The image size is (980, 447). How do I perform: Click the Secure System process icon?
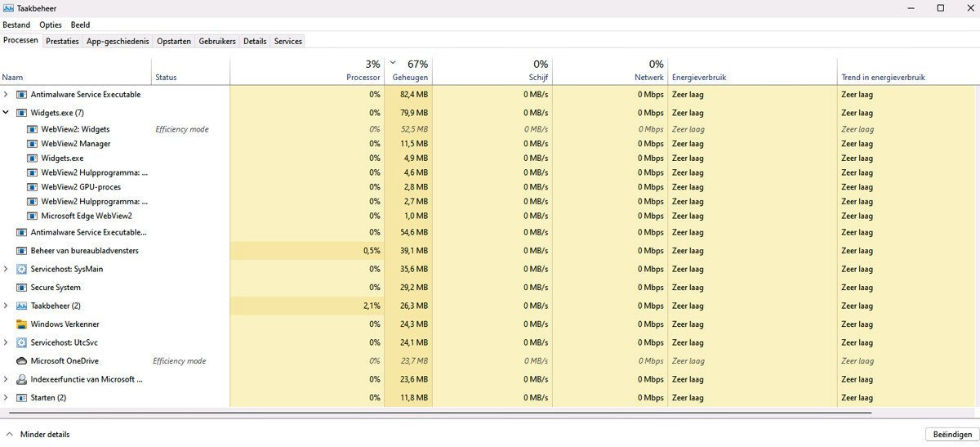[x=21, y=288]
